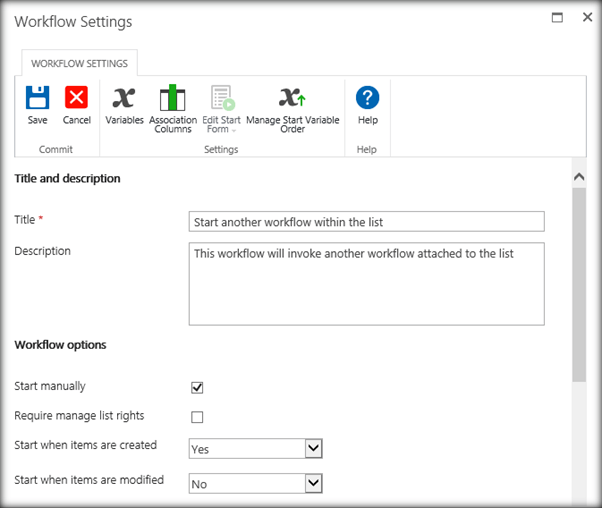Uncheck the Start manually checkbox
The image size is (602, 508).
click(x=197, y=388)
